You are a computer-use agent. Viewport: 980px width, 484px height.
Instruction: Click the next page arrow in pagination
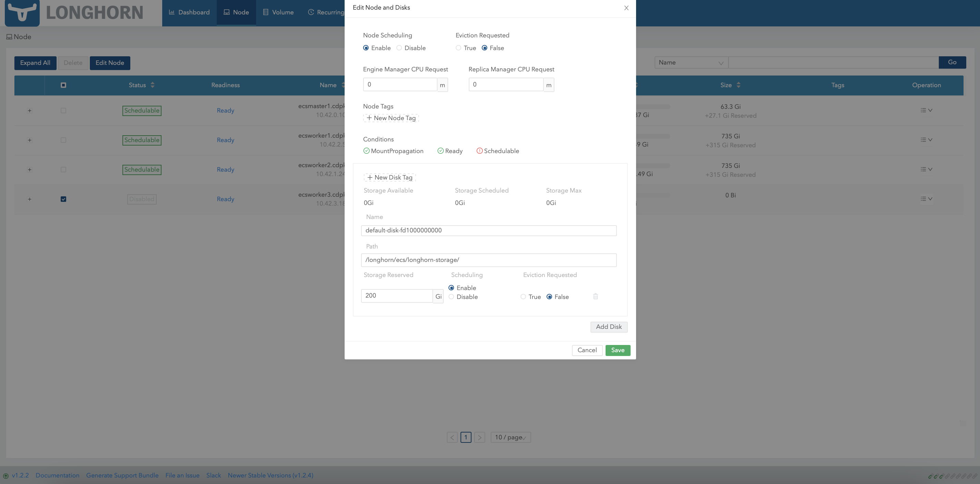click(x=479, y=437)
